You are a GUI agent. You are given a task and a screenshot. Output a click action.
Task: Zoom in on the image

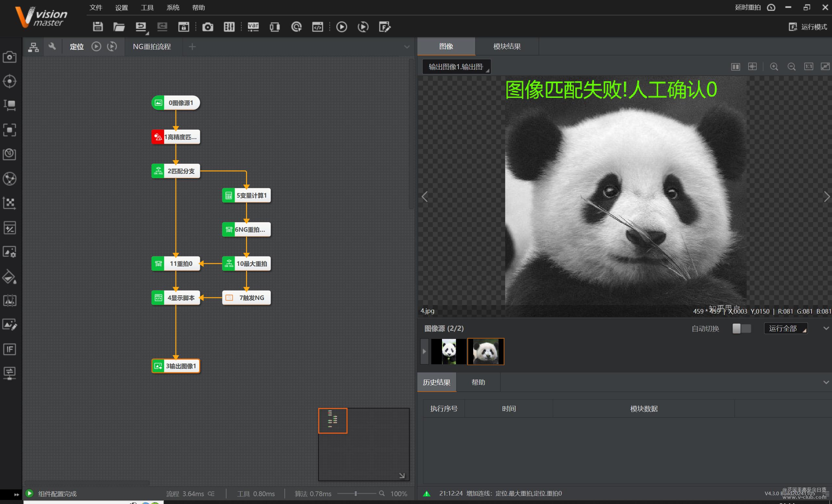coord(774,67)
